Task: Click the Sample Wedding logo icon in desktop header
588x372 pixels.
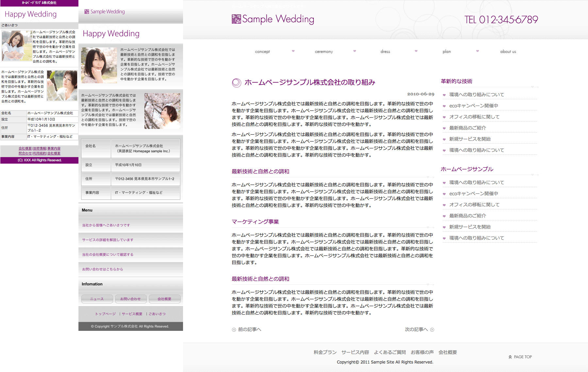Action: pyautogui.click(x=236, y=19)
